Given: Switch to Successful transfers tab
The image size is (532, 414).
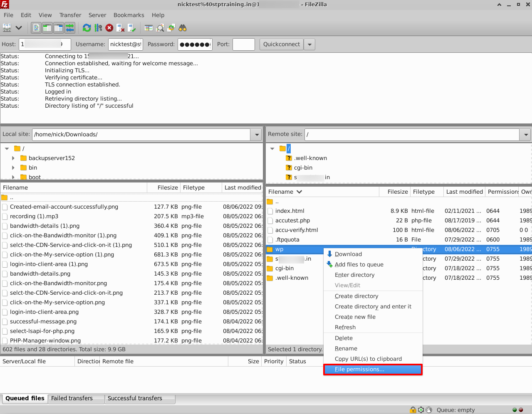Looking at the screenshot, I should pos(140,398).
